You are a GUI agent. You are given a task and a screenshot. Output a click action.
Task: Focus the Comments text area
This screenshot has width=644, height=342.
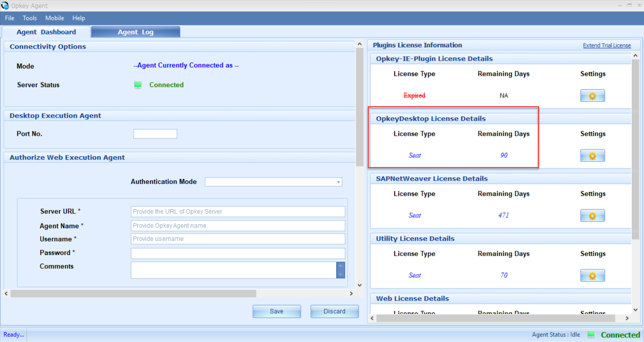234,270
